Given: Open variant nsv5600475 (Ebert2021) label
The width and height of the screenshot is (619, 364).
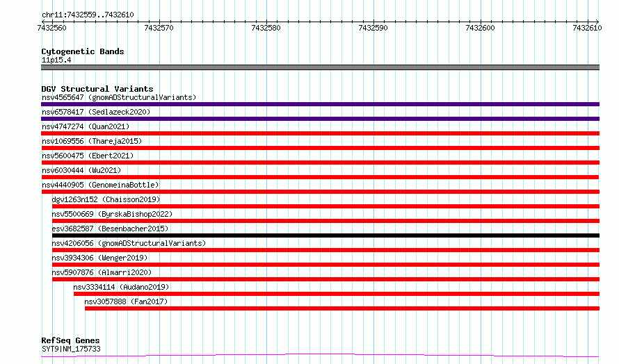Looking at the screenshot, I should tap(88, 156).
